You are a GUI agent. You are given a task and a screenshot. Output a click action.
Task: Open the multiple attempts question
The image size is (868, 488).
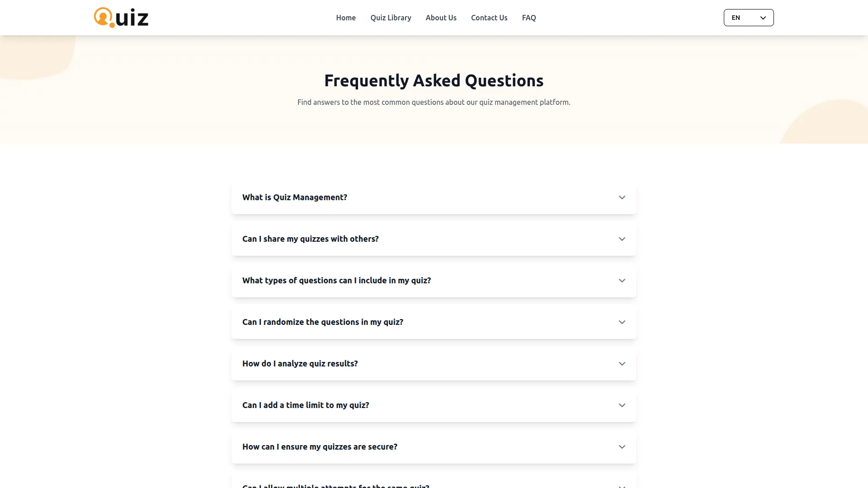coord(434,484)
